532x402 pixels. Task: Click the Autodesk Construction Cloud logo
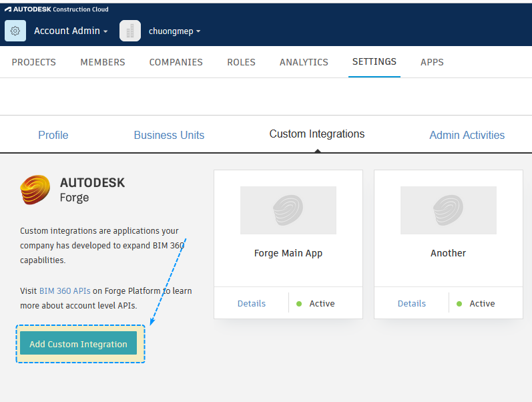(x=57, y=9)
